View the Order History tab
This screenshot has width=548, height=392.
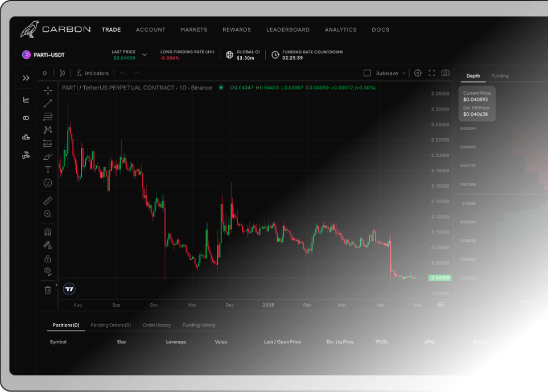[x=156, y=325]
